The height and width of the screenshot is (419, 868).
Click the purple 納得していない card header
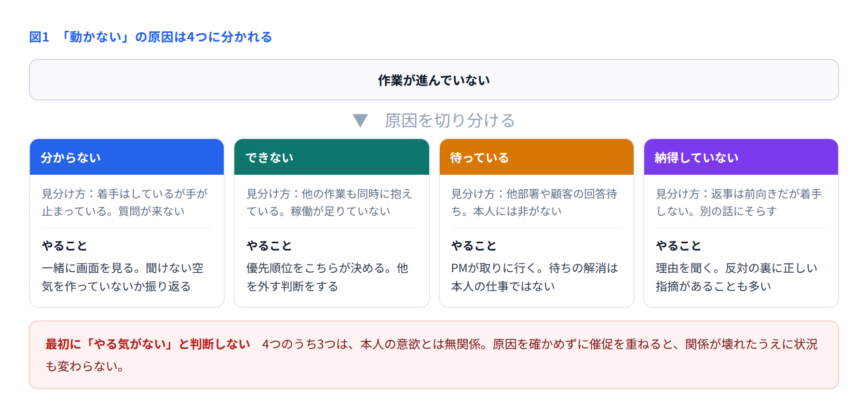pyautogui.click(x=741, y=157)
